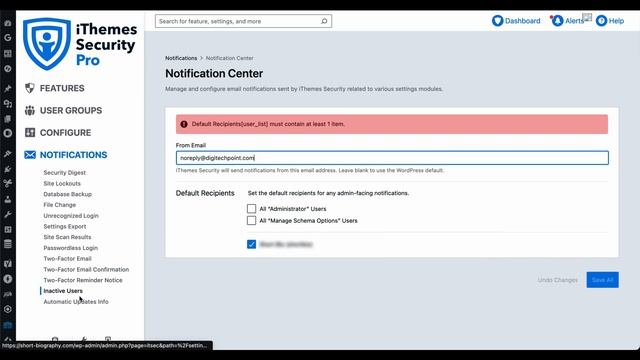
Task: Select Inactive Users notification
Action: click(63, 291)
